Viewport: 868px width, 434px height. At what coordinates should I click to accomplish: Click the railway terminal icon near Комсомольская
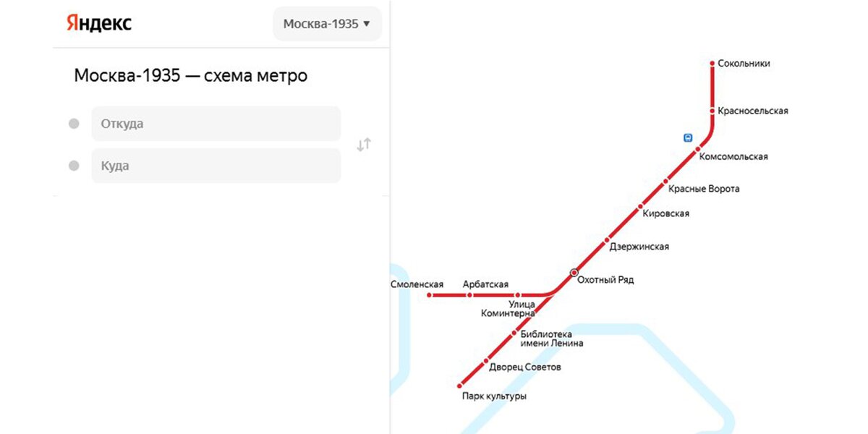coord(688,137)
